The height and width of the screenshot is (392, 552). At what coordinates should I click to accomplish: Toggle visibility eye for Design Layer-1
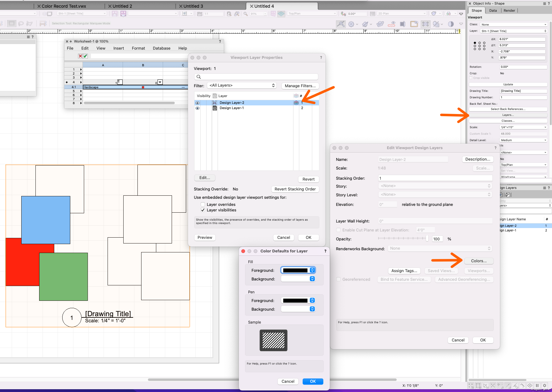(x=198, y=108)
